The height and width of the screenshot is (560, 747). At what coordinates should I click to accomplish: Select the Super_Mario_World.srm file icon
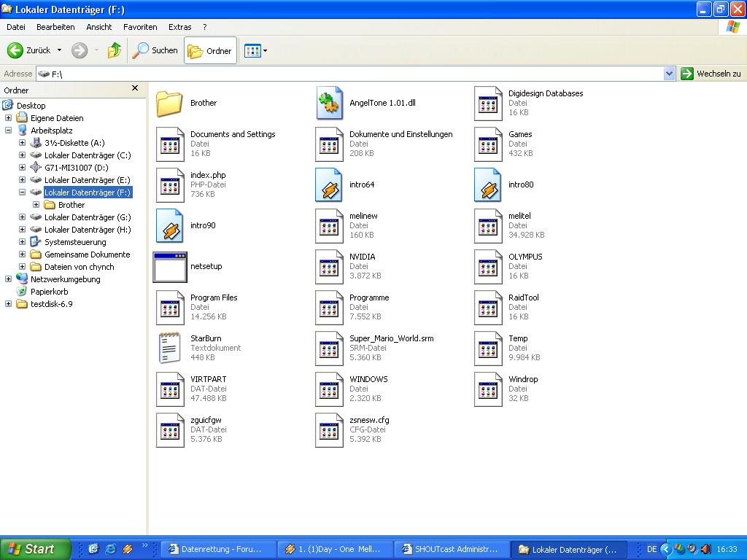tap(329, 348)
